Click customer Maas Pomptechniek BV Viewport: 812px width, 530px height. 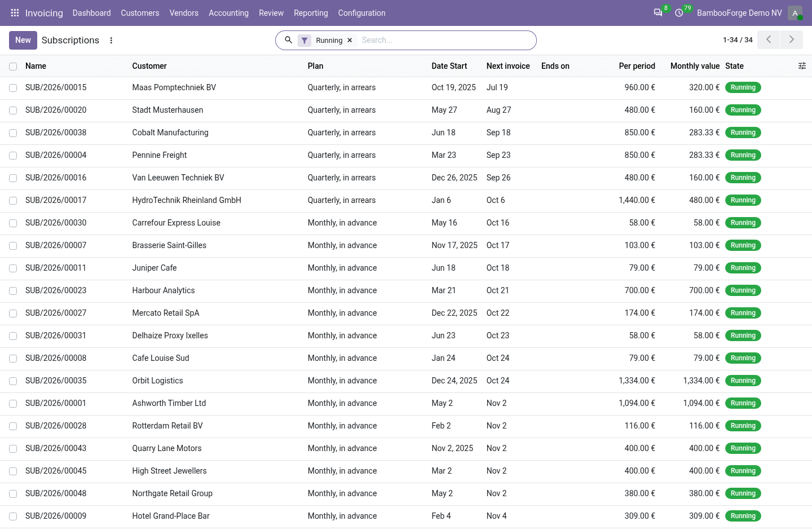174,87
